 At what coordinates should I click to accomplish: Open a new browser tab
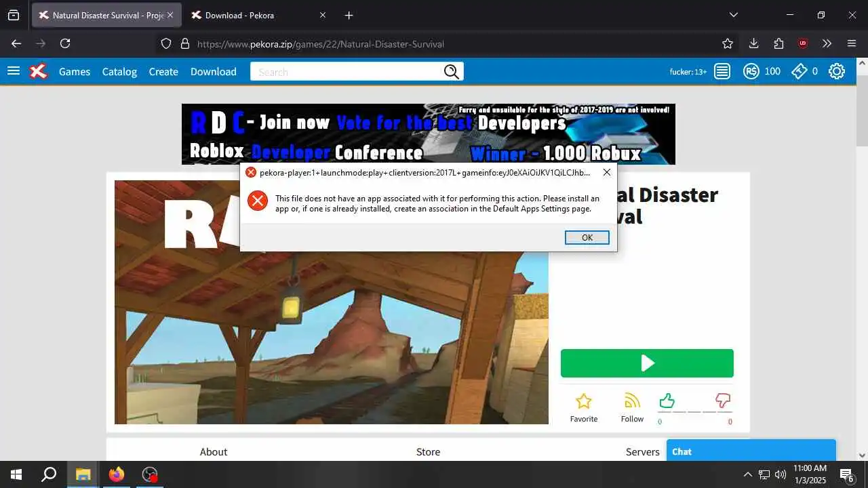click(x=349, y=15)
